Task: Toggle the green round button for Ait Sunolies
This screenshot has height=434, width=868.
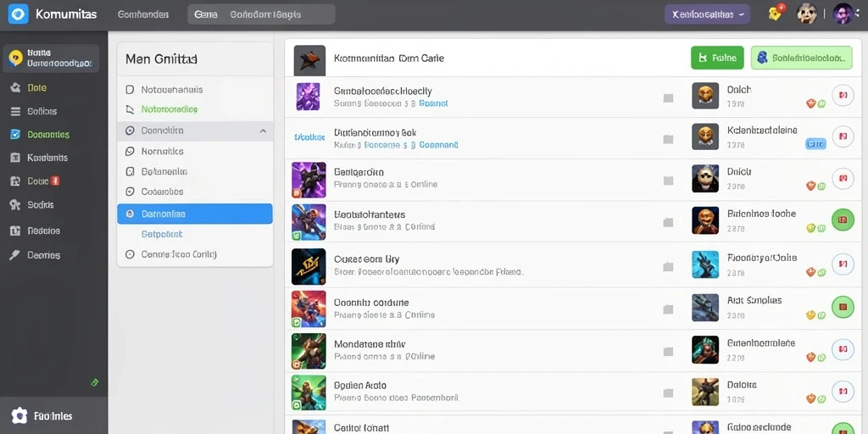Action: pos(843,306)
